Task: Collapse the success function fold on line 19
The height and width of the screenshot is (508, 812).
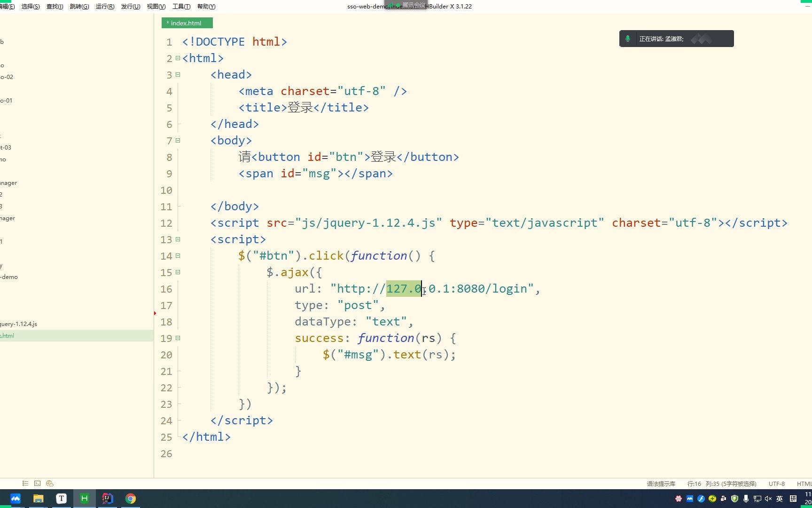Action: [x=178, y=338]
